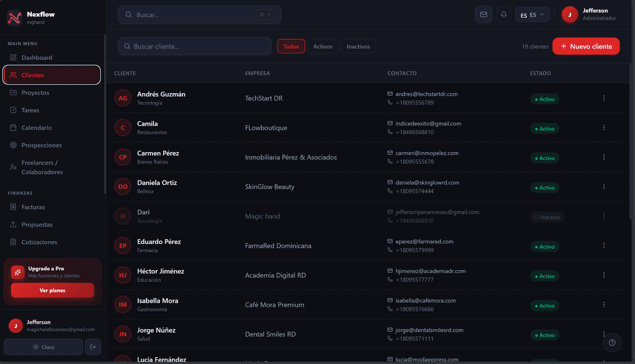Viewport: 635px width, 364px height.
Task: Click the Nuevo cliente button
Action: [586, 46]
